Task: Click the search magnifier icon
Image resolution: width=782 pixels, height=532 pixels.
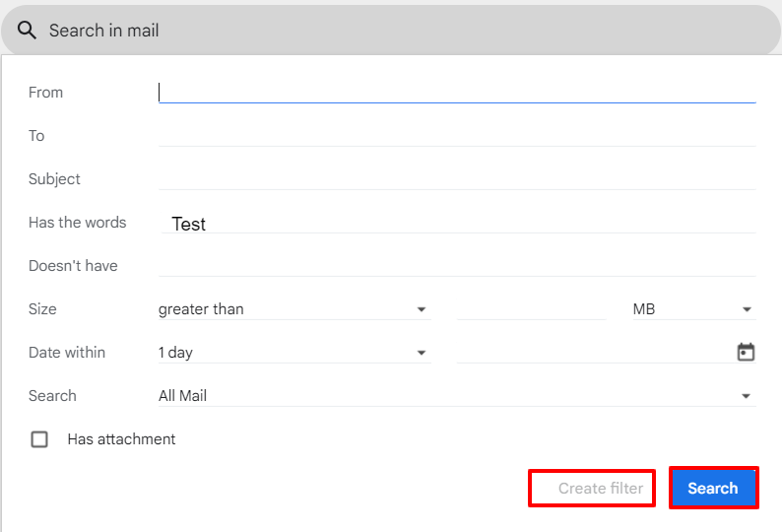Action: pos(28,31)
